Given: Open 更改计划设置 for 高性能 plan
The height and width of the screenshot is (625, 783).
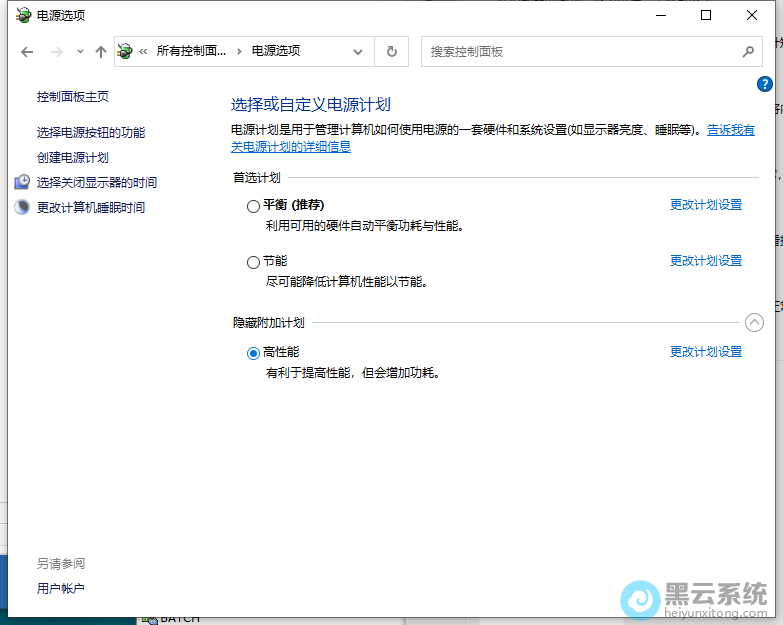Looking at the screenshot, I should coord(705,352).
